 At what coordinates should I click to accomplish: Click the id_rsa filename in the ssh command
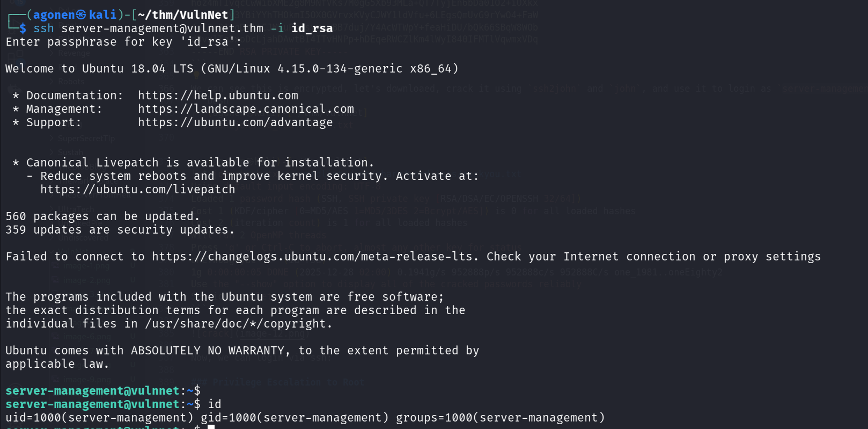pyautogui.click(x=312, y=28)
